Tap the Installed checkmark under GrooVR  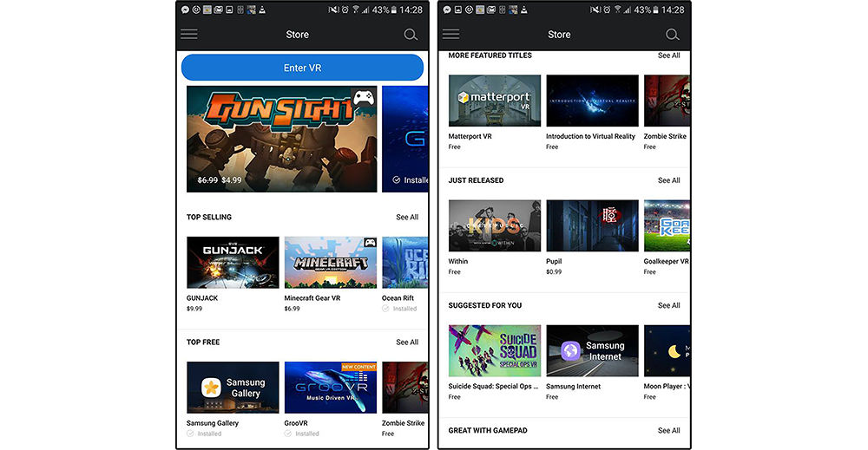coord(288,434)
